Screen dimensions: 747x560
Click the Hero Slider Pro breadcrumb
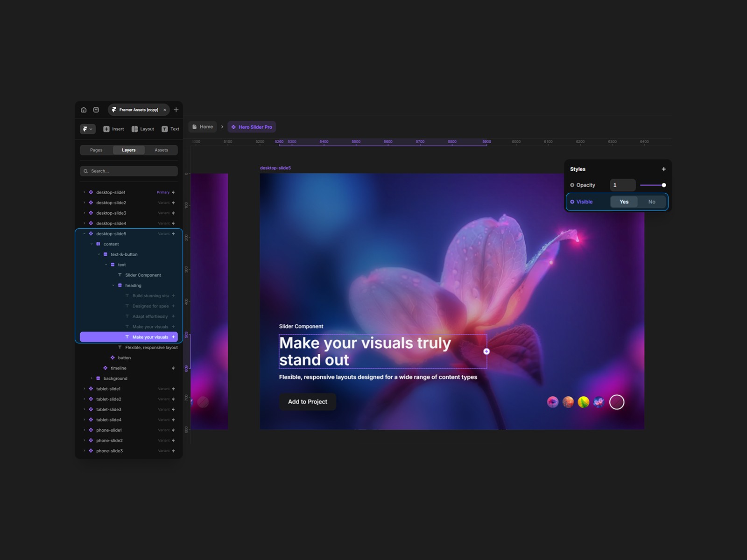(x=252, y=127)
